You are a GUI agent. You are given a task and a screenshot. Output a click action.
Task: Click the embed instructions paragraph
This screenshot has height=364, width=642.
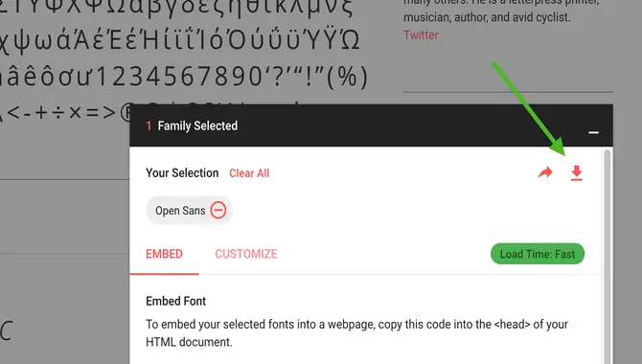click(x=356, y=333)
